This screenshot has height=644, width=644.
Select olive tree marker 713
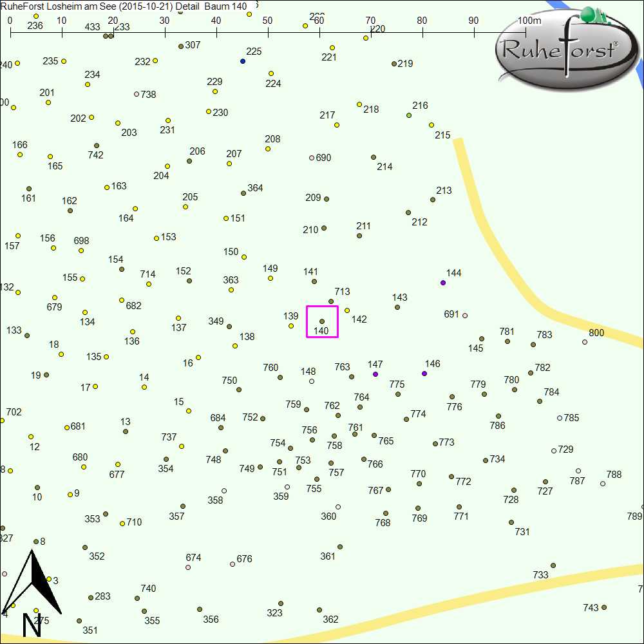tap(331, 301)
